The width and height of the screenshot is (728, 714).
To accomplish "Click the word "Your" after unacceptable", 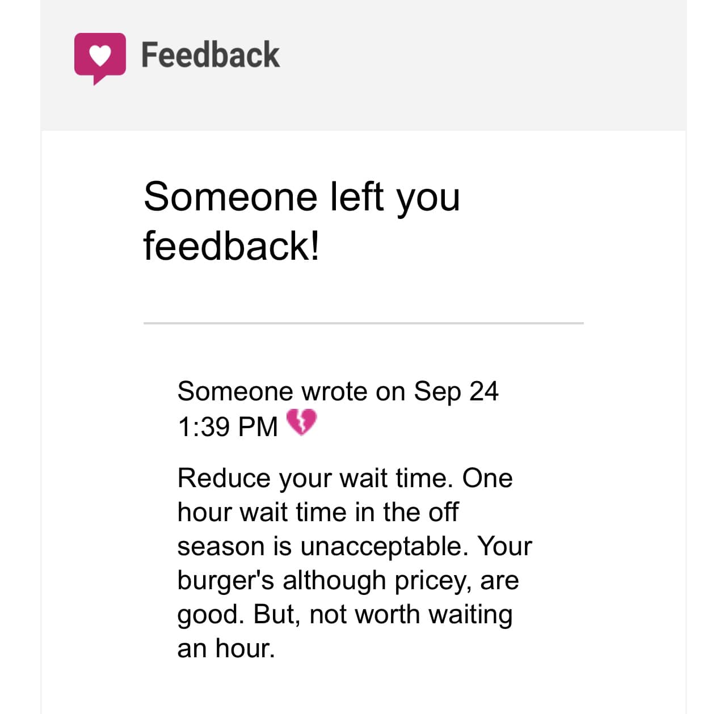I will 504,546.
